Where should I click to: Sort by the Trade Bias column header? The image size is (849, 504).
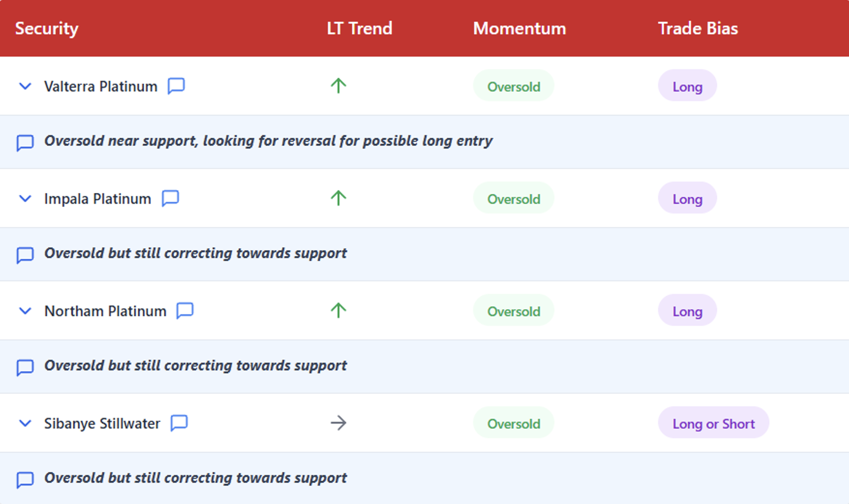(x=698, y=28)
